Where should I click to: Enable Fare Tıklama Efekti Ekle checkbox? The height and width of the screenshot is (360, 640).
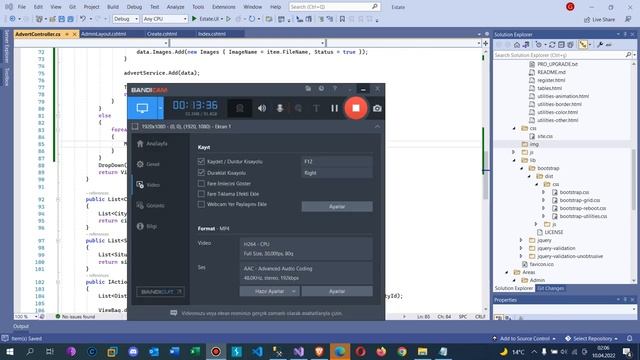pyautogui.click(x=201, y=194)
